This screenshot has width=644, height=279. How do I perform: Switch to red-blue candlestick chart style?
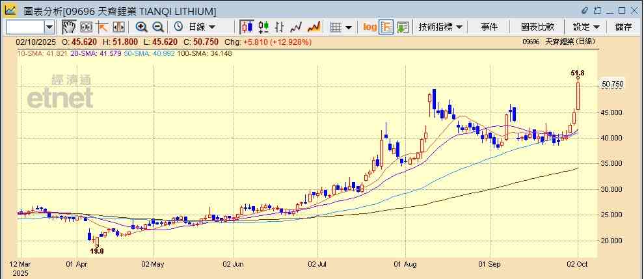[247, 27]
